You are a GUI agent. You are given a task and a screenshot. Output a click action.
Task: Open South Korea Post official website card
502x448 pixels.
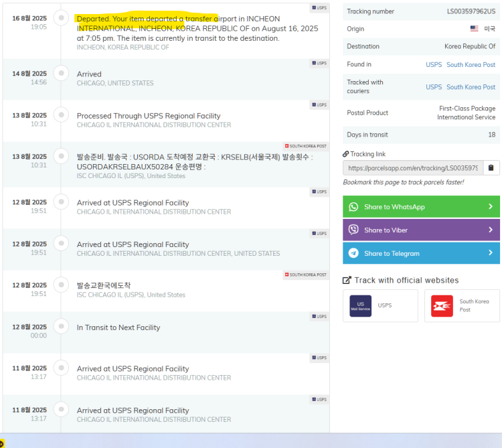[462, 306]
